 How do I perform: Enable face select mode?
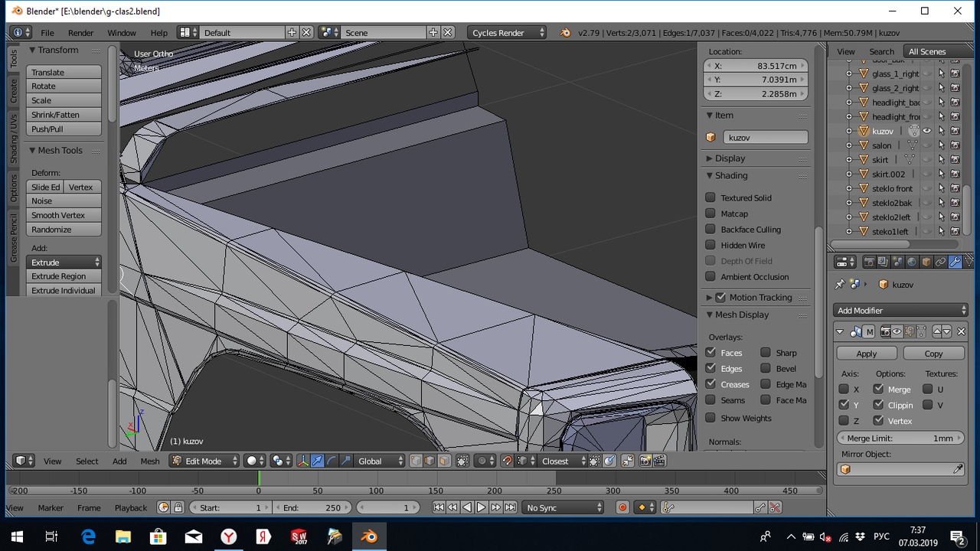(444, 461)
